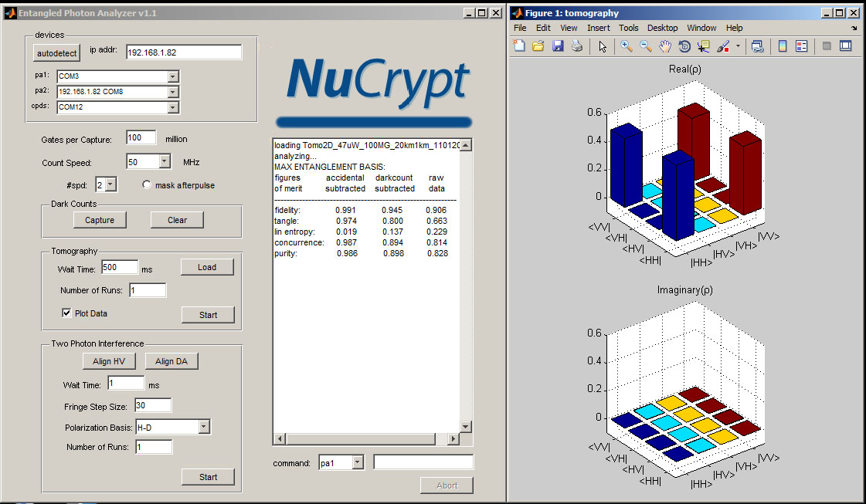
Task: Insert a legend into the tomography figure
Action: [803, 46]
